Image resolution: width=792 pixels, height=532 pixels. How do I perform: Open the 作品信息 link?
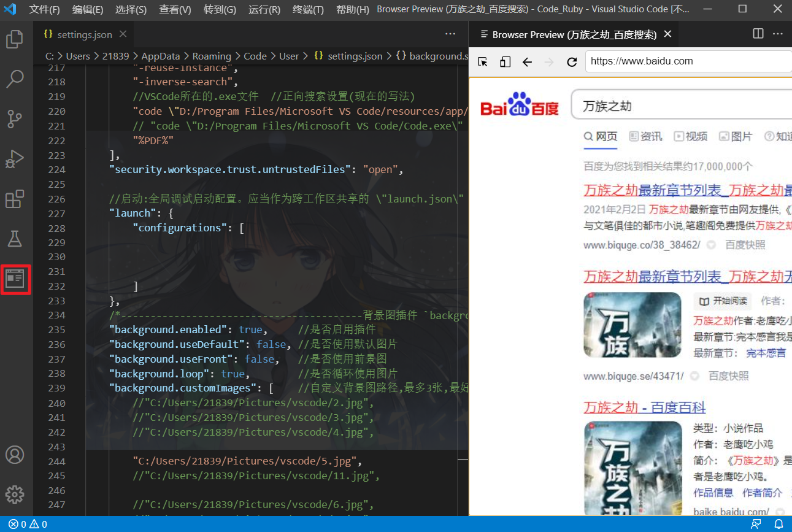tap(713, 492)
